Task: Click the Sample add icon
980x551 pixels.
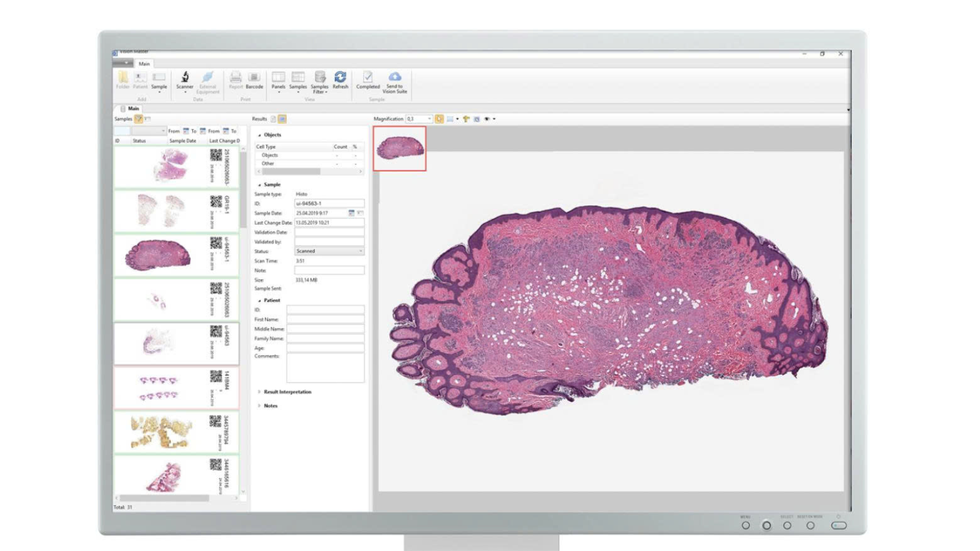Action: [159, 80]
